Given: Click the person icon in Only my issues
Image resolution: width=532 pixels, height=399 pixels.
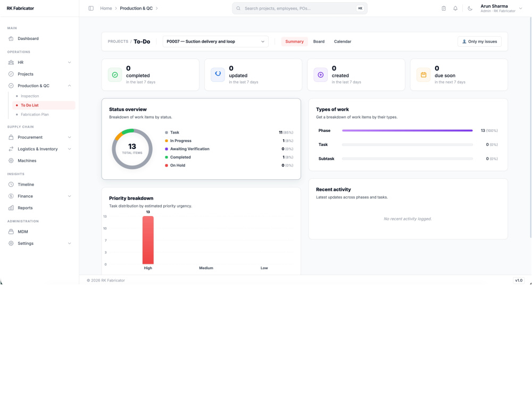Looking at the screenshot, I should coord(464,41).
